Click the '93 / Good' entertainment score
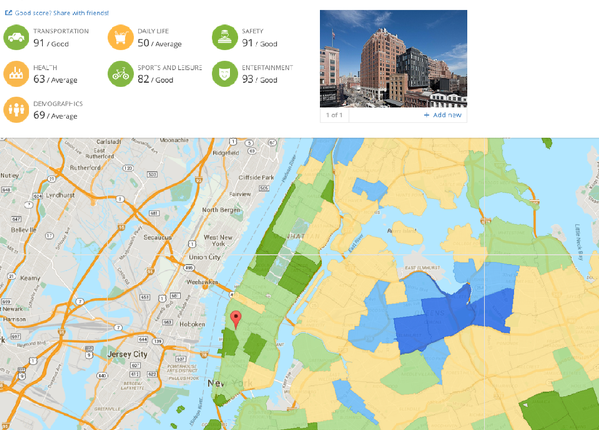This screenshot has height=430, width=599. 260,79
